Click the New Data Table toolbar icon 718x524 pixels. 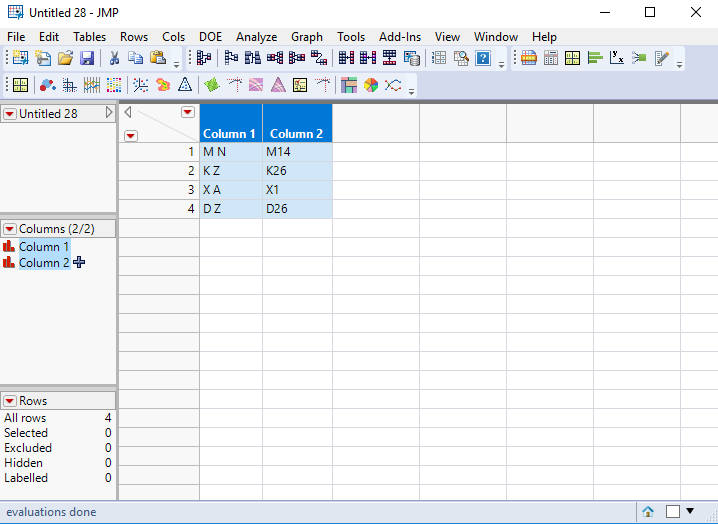tap(20, 58)
